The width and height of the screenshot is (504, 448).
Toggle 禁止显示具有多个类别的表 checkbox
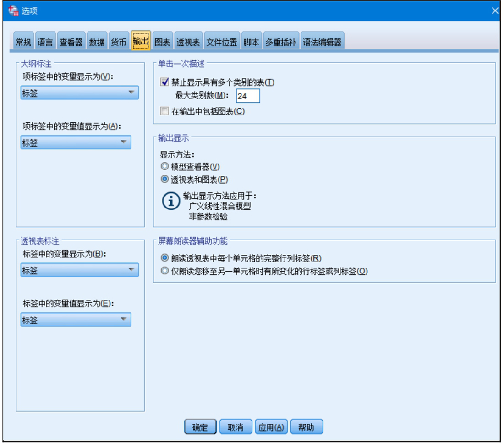click(164, 82)
